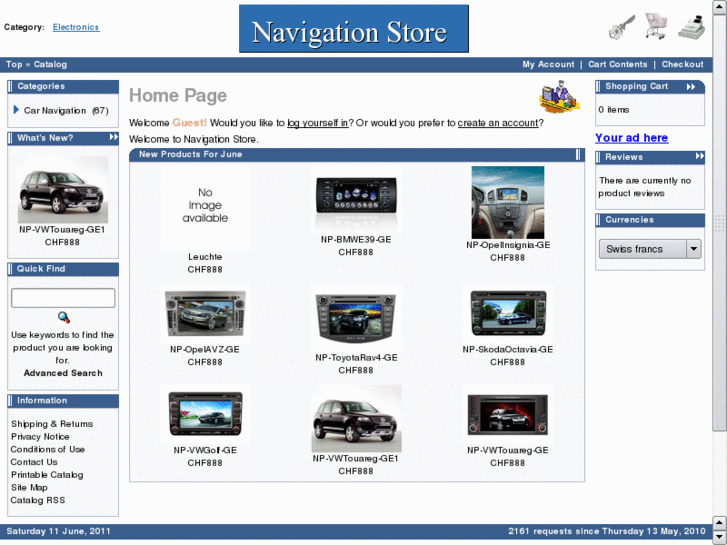727x545 pixels.
Task: Click the magnifier Quick Find search icon
Action: pyautogui.click(x=64, y=317)
